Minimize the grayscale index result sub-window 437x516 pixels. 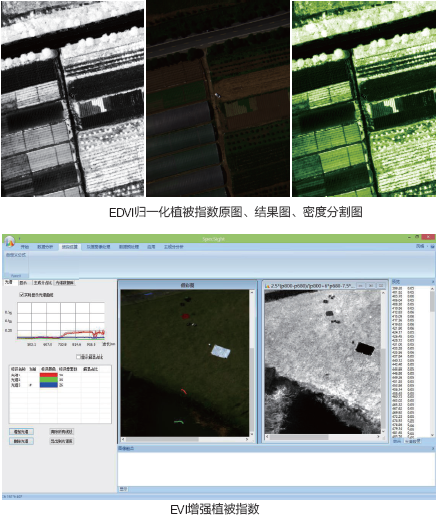tap(361, 286)
